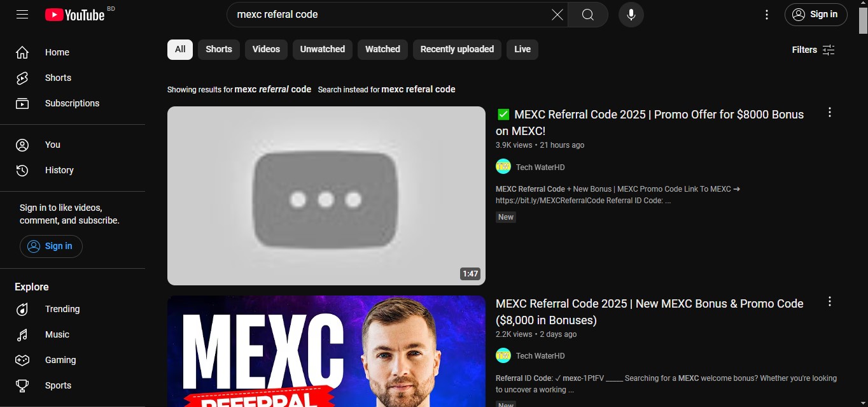Click description with mexc-1PtFV code

(x=666, y=383)
